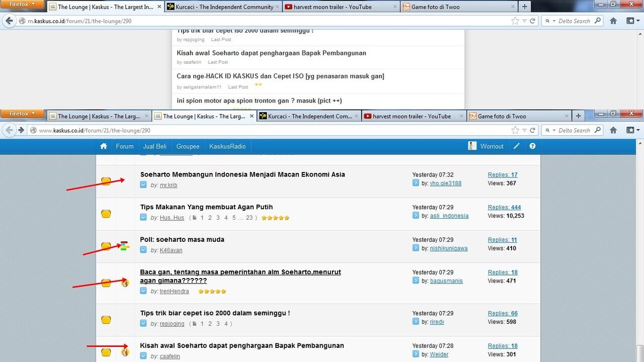Click folder icon of Tips trik biar thread
The height and width of the screenshot is (362, 644).
pyautogui.click(x=106, y=320)
